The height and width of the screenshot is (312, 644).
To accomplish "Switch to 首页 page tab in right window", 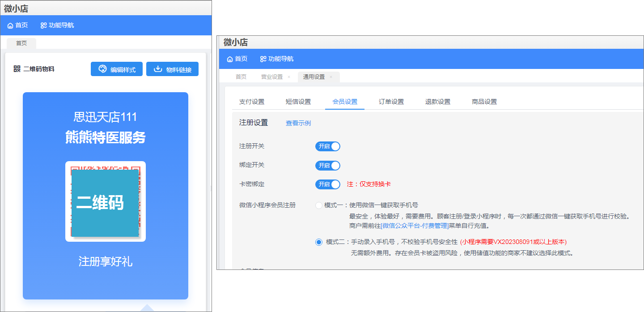I will tap(241, 77).
